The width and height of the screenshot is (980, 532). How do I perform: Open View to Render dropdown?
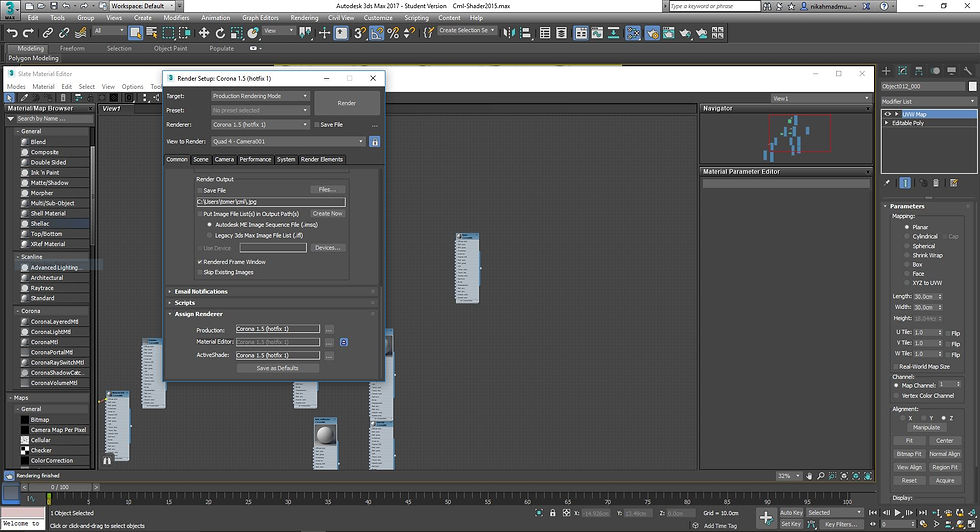pos(288,142)
